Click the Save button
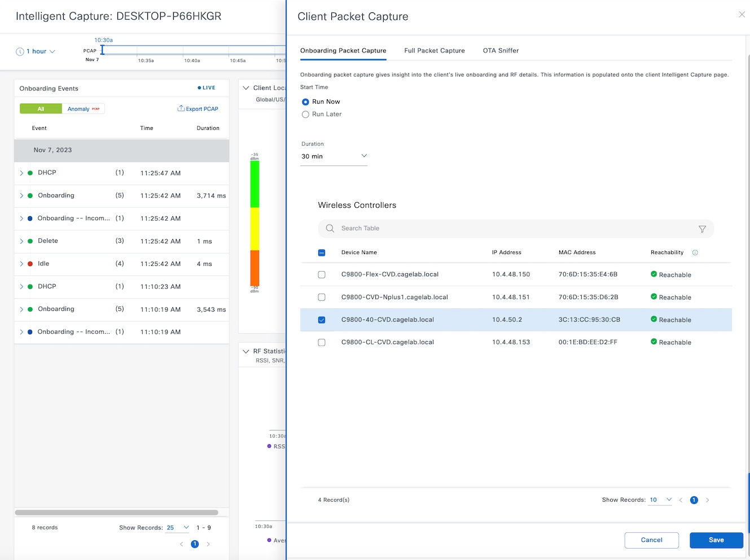 point(716,540)
